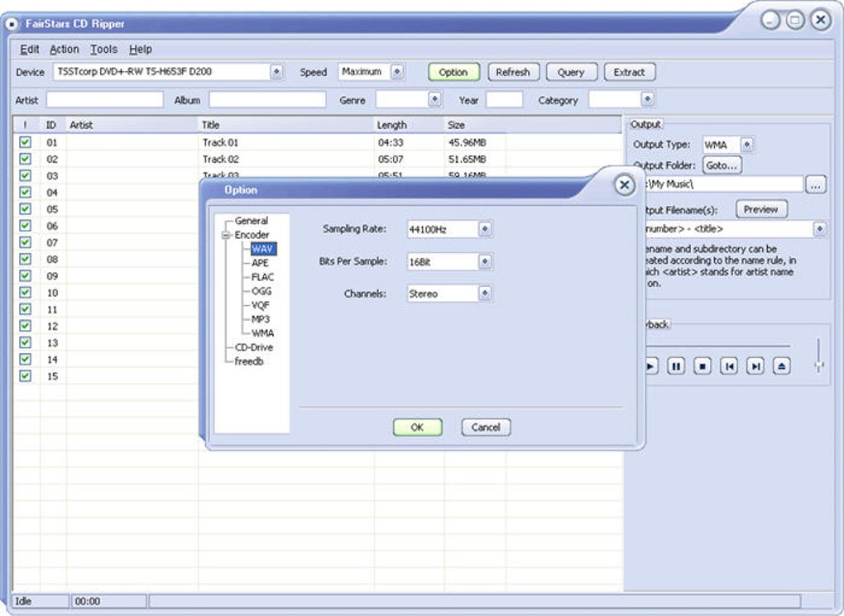Click the Year input field
Image resolution: width=844 pixels, height=616 pixels.
[x=505, y=99]
